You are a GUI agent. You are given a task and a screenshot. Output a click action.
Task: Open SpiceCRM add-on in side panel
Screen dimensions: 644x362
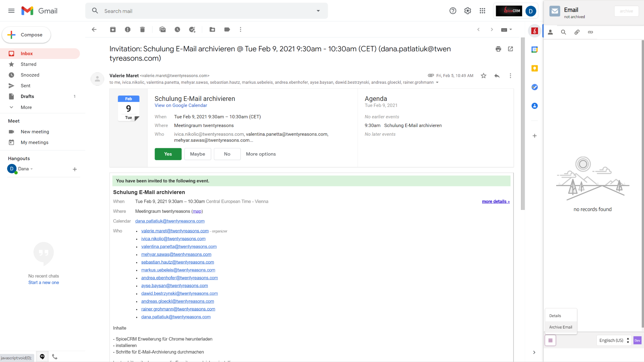pyautogui.click(x=535, y=31)
